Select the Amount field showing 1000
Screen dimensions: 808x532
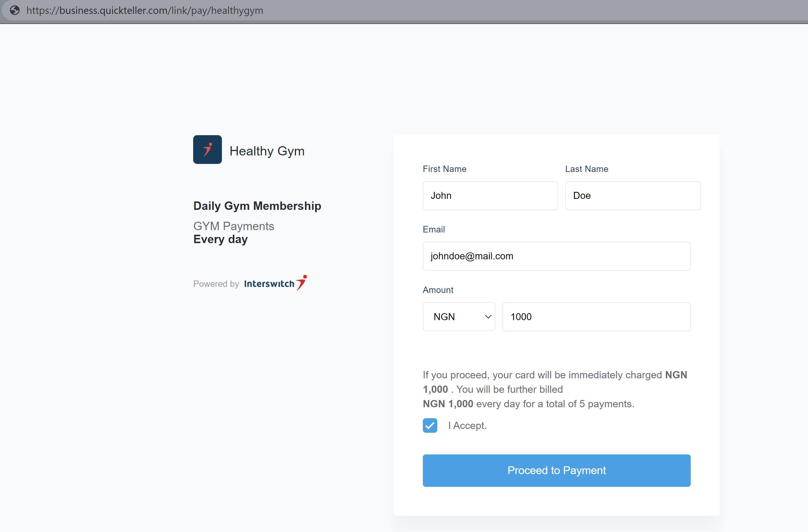click(x=596, y=317)
